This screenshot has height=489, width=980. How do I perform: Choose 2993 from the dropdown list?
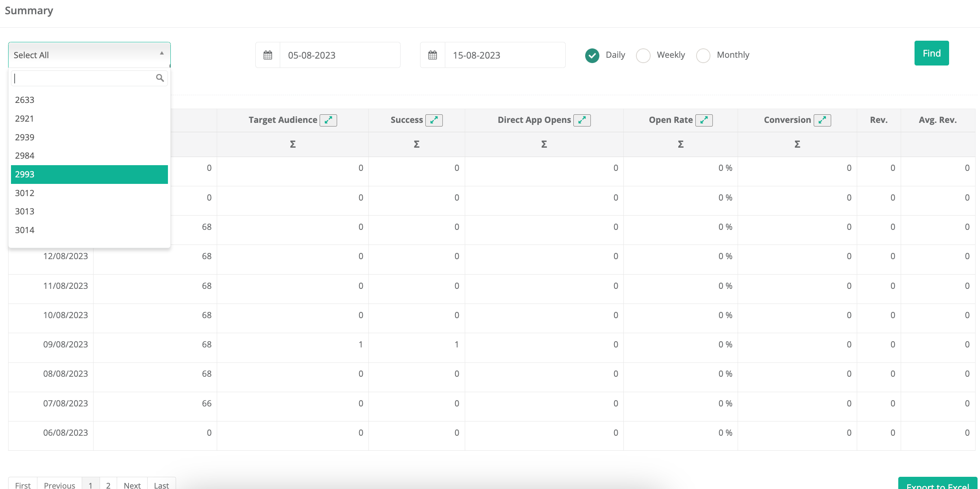89,175
